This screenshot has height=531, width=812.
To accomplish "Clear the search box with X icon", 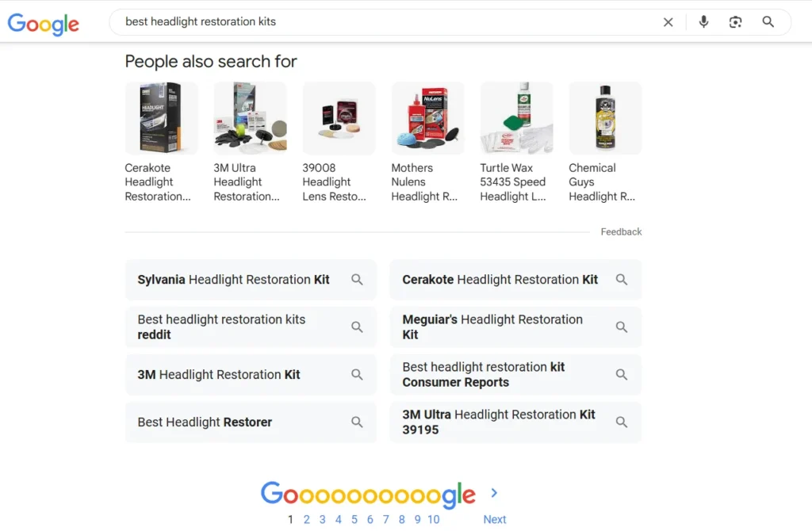I will tap(668, 22).
